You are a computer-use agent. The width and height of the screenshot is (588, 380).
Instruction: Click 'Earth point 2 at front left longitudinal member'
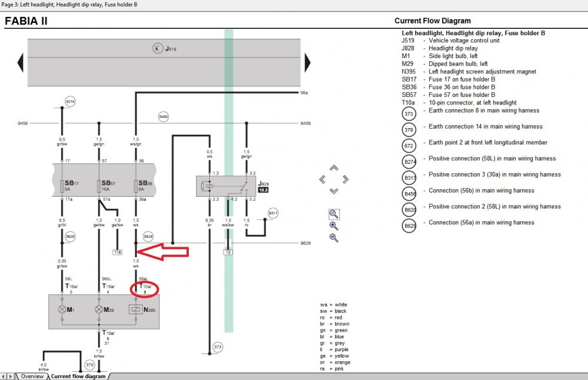(488, 142)
